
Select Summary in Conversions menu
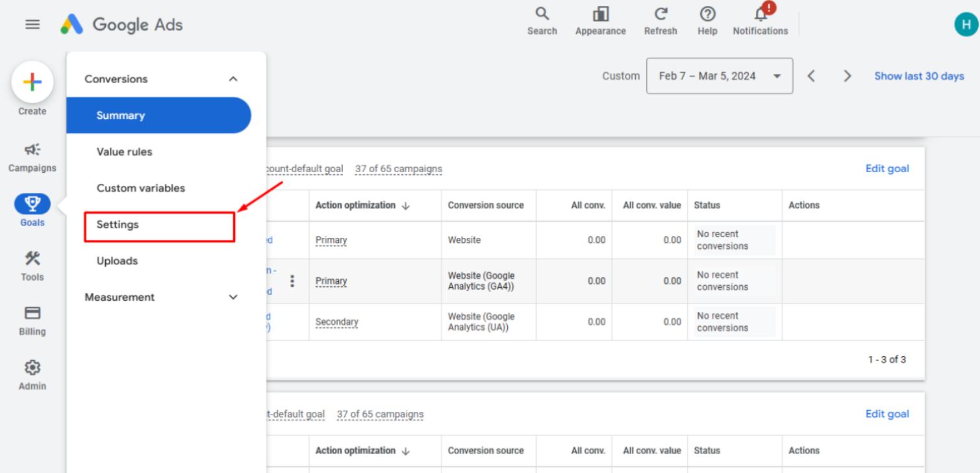coord(158,116)
